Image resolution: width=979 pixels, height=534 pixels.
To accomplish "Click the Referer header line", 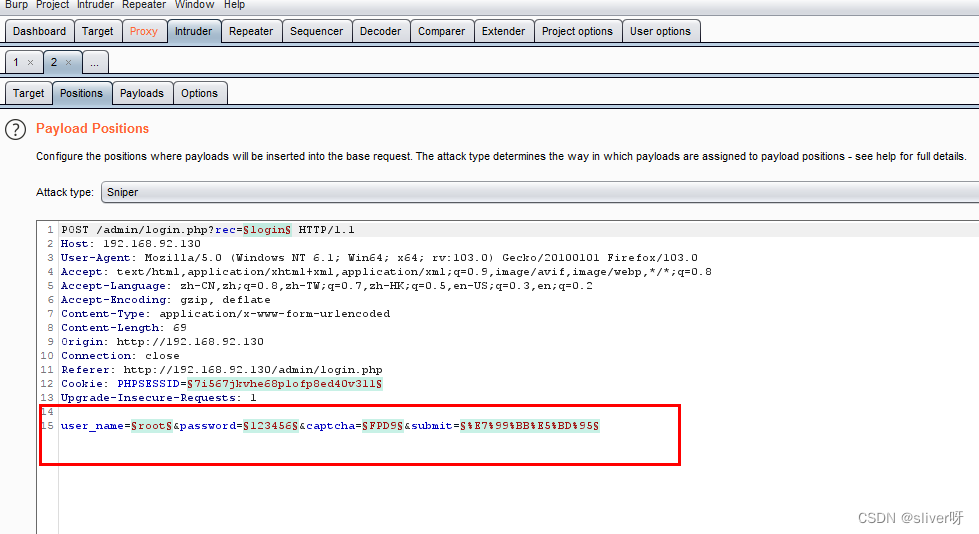I will [x=222, y=370].
